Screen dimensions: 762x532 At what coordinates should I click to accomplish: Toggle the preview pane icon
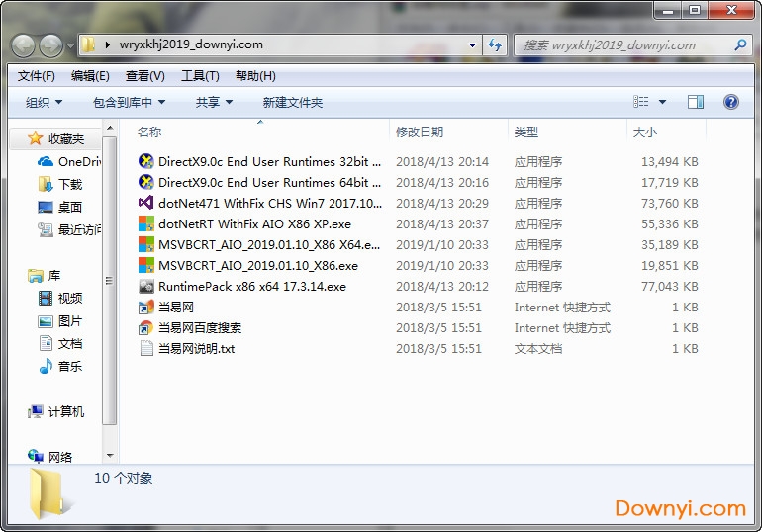point(696,102)
